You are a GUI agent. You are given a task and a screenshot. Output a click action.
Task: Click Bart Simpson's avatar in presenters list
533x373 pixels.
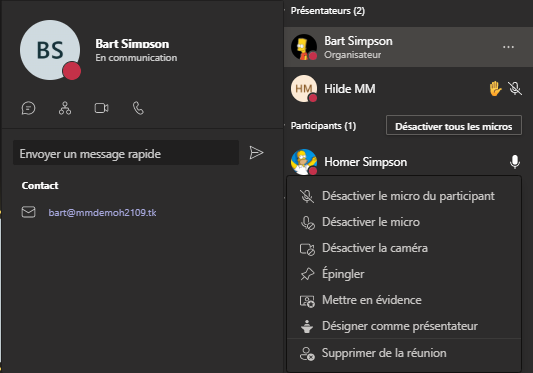[304, 47]
